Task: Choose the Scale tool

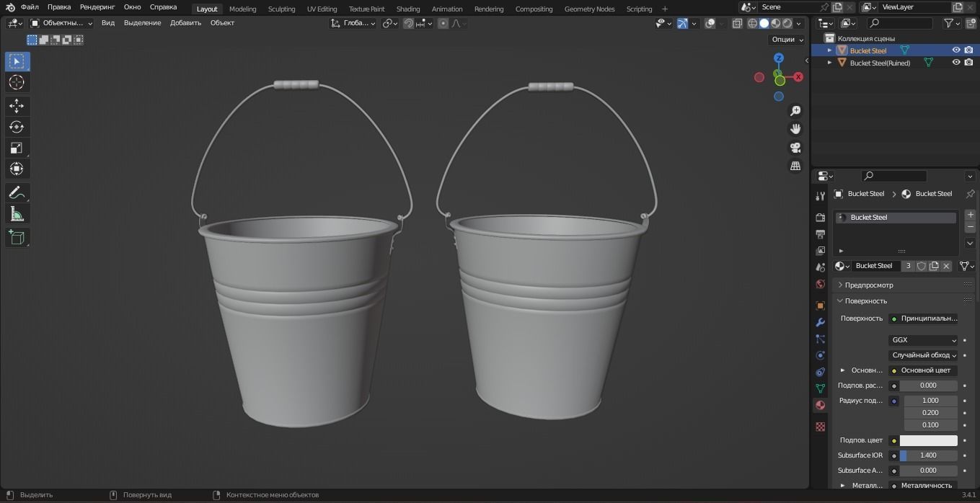Action: pyautogui.click(x=17, y=148)
